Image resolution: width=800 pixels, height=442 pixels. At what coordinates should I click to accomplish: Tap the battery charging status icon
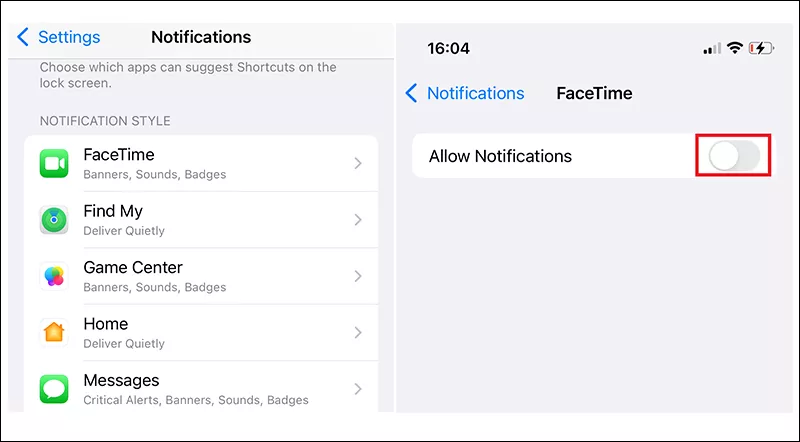761,48
